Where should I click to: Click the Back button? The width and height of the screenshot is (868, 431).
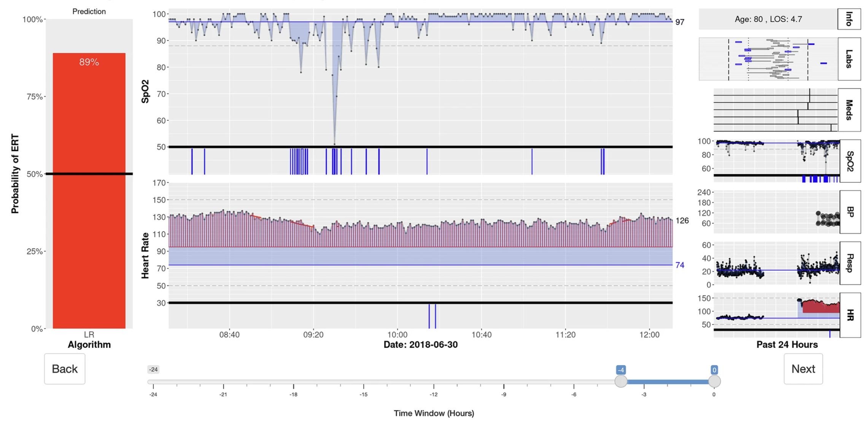click(64, 368)
